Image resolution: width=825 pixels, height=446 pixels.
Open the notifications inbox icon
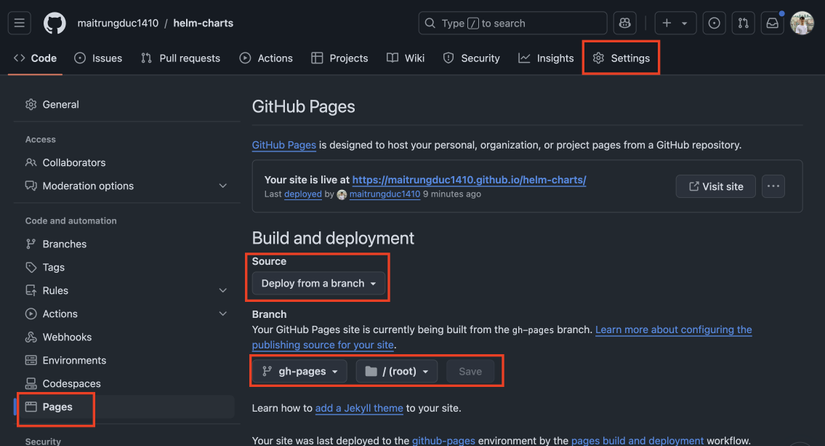click(773, 23)
